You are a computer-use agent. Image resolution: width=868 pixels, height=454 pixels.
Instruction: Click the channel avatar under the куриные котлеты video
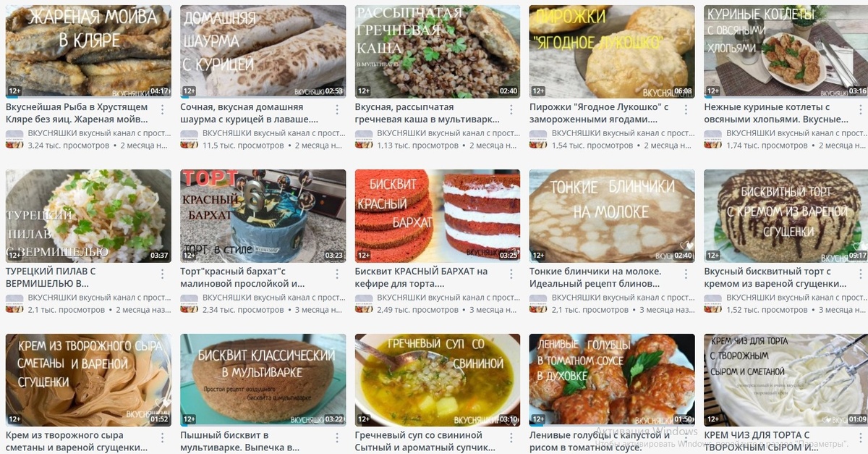(713, 140)
